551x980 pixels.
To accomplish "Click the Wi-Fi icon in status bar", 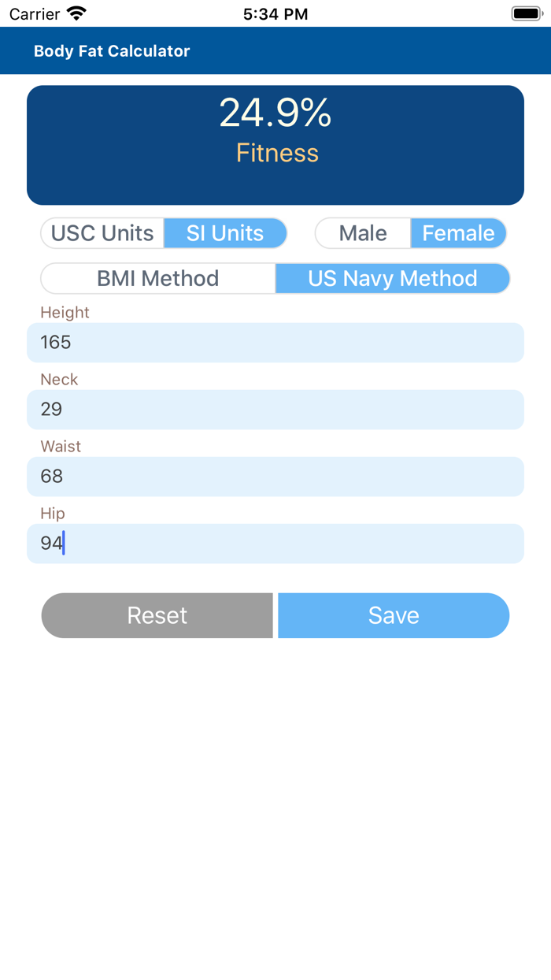I will 75,13.
